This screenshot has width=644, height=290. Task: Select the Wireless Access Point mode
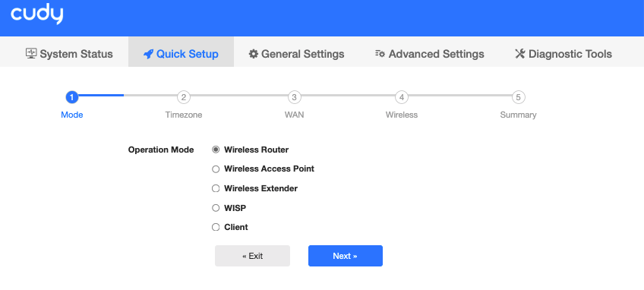216,169
